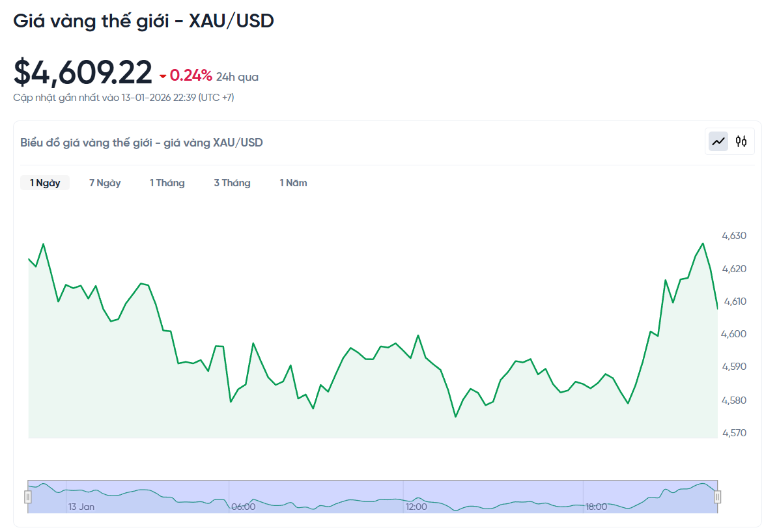
Task: Click the red down-arrow change indicator
Action: [163, 77]
